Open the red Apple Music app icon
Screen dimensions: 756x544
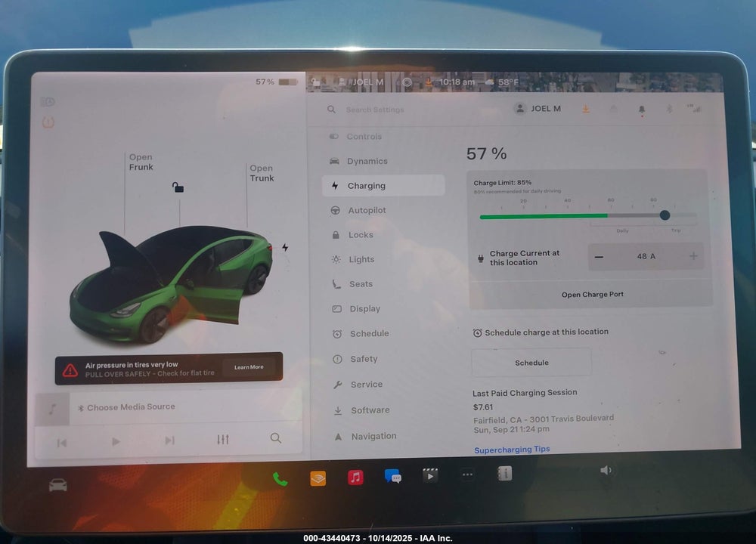point(355,478)
